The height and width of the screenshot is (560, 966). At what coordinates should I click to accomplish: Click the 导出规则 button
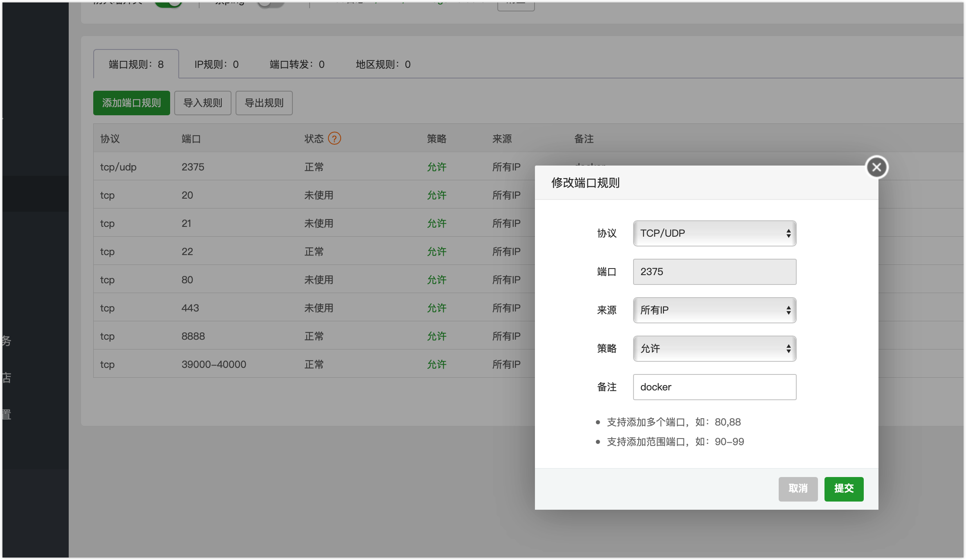coord(264,103)
